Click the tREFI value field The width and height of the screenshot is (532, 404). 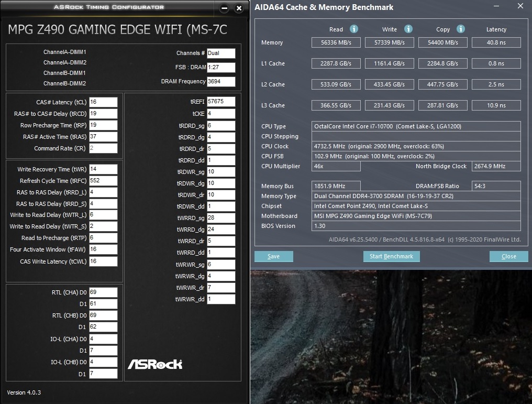click(221, 102)
